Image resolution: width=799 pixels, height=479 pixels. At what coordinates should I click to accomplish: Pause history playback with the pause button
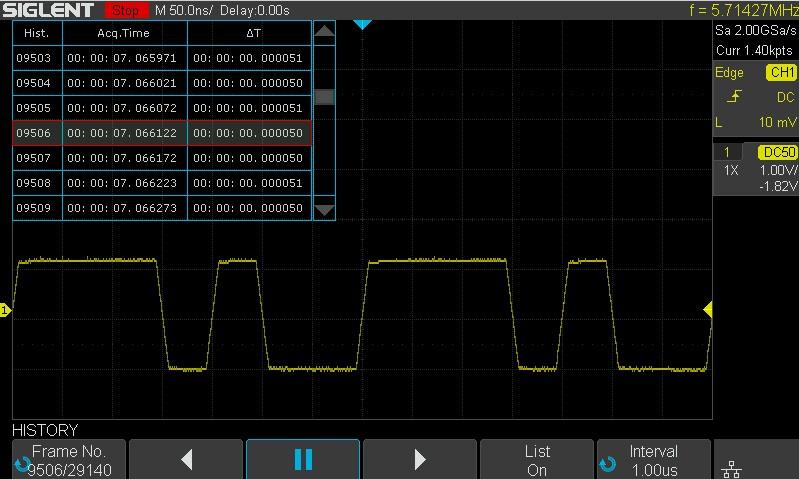[x=303, y=459]
